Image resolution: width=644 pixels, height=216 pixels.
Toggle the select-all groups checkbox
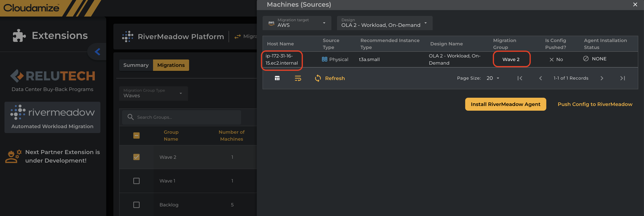(136, 136)
